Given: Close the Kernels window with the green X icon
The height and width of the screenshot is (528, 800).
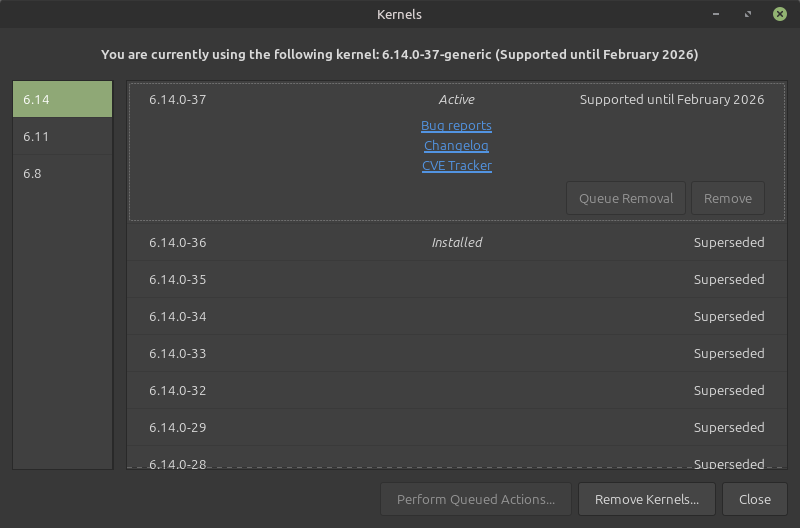Looking at the screenshot, I should click(779, 14).
